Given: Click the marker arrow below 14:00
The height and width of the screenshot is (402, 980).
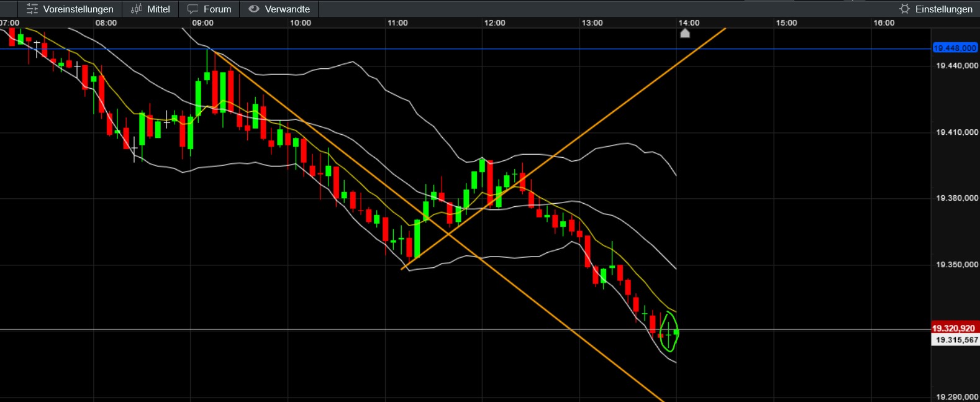Looking at the screenshot, I should [685, 33].
